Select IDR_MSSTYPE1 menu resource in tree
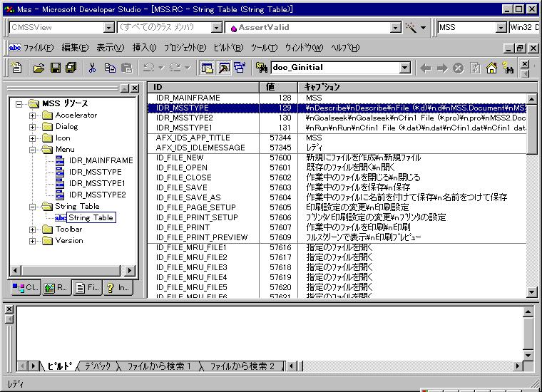542x392 pixels. [x=97, y=183]
